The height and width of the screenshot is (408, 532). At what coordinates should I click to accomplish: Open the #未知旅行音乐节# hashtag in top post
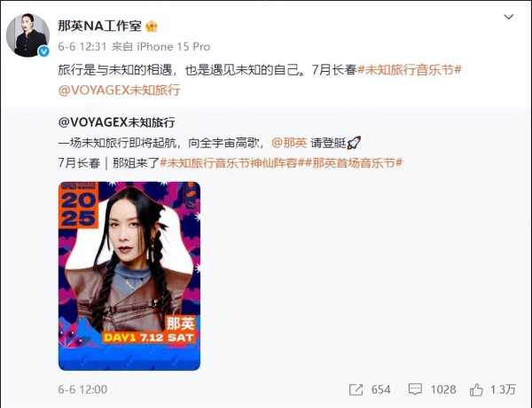pos(410,70)
